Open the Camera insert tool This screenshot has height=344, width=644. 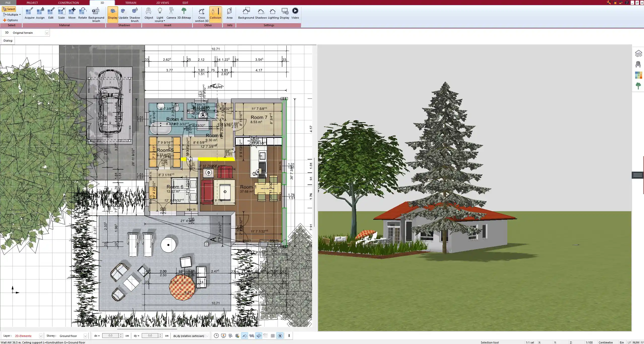tap(171, 13)
